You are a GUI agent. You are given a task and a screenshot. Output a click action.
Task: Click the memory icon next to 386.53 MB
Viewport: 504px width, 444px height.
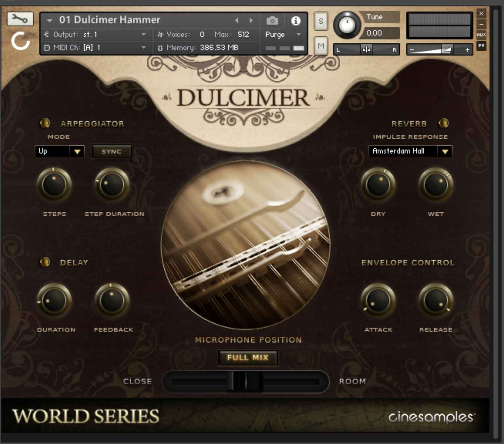point(160,48)
